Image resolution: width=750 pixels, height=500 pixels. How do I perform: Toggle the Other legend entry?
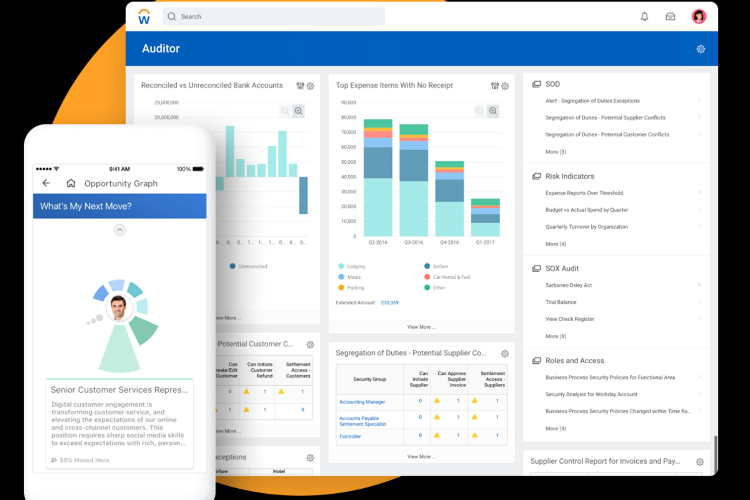tap(435, 288)
